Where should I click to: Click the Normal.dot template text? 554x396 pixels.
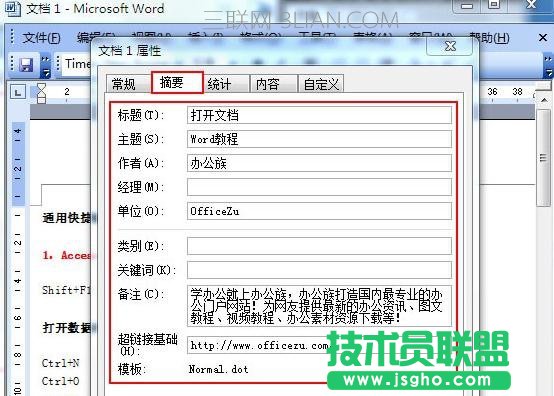pyautogui.click(x=218, y=370)
